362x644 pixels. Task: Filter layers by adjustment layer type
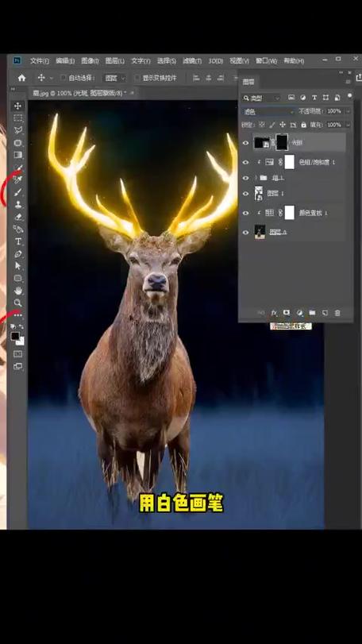click(303, 98)
